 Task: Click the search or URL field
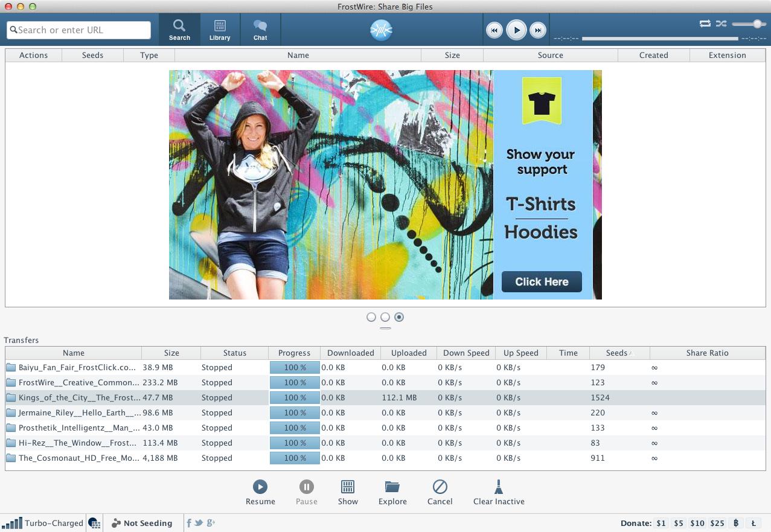78,30
